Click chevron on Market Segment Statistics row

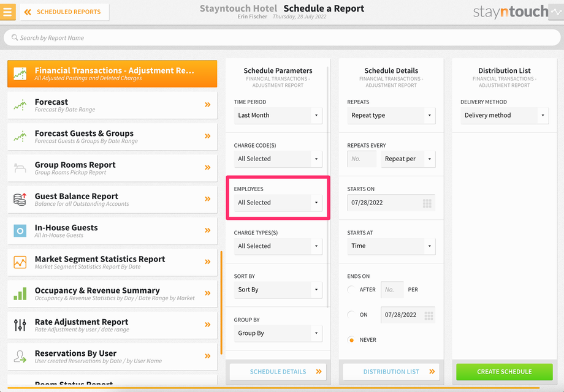pyautogui.click(x=208, y=262)
